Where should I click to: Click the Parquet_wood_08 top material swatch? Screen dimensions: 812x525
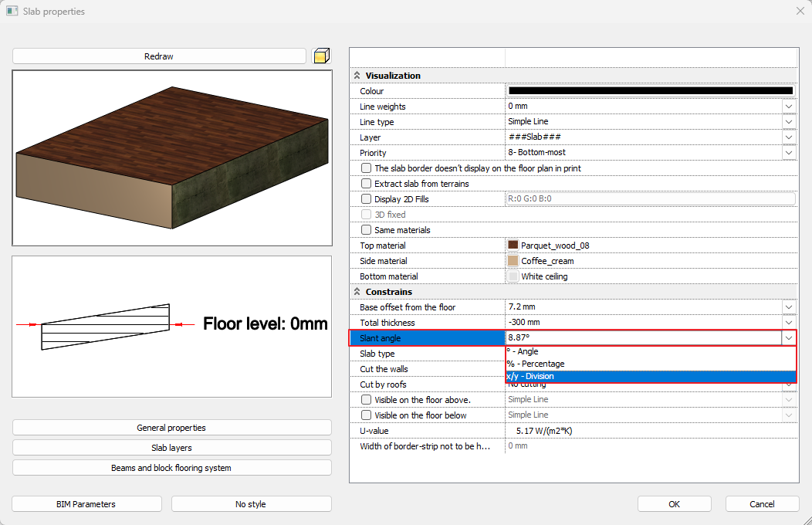click(513, 245)
